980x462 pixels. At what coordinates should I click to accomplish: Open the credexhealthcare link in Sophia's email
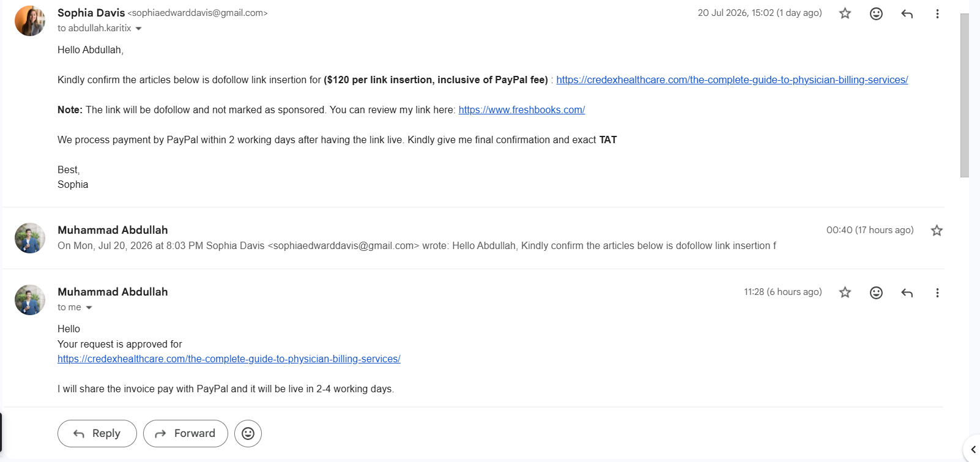(732, 80)
